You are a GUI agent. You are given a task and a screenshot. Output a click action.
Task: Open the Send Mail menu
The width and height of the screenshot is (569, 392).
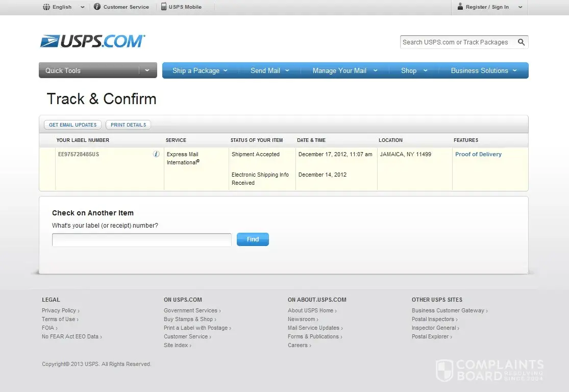(269, 70)
